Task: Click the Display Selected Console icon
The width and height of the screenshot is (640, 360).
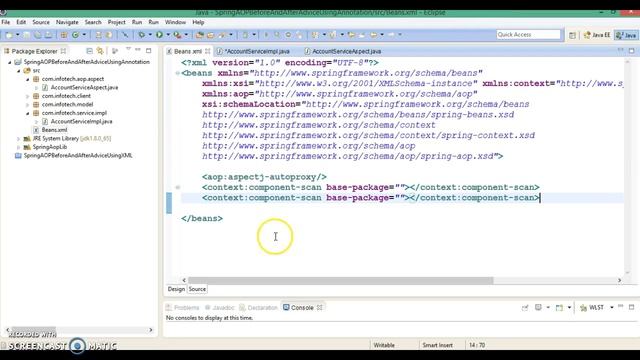Action: tap(538, 307)
